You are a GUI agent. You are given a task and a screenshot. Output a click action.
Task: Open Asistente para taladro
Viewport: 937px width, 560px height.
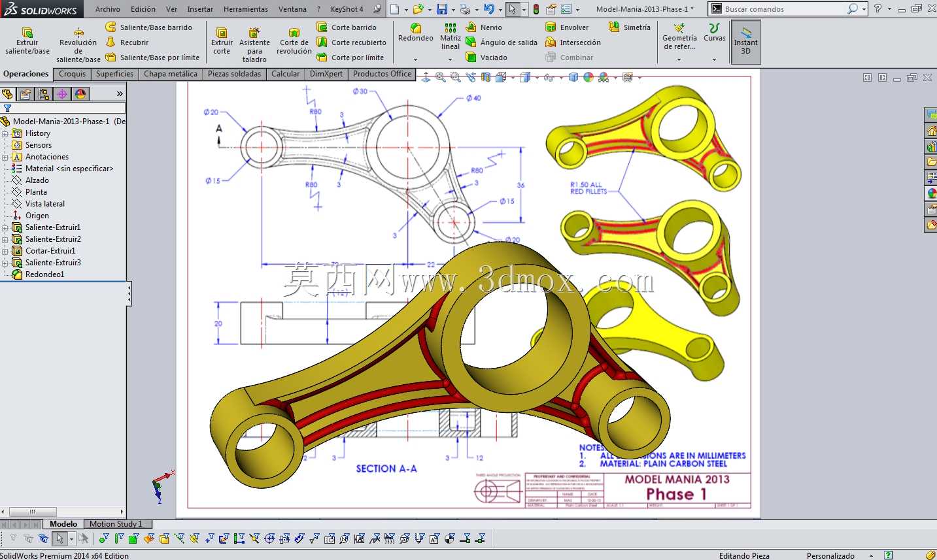pyautogui.click(x=254, y=45)
